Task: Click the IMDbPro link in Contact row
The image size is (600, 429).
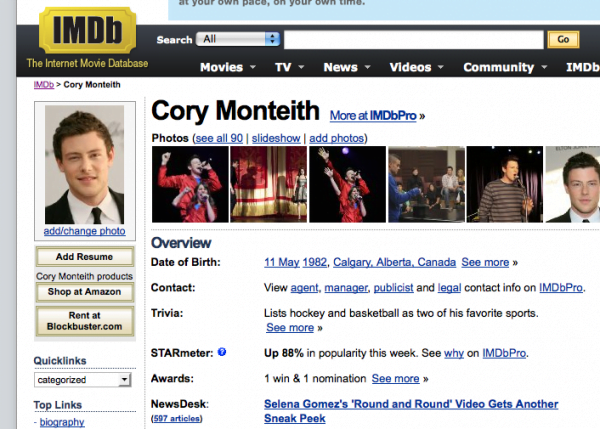Action: pos(561,288)
